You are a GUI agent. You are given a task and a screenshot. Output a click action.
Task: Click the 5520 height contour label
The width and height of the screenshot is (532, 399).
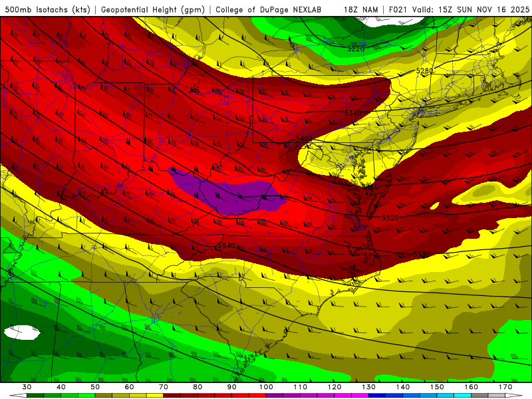pyautogui.click(x=390, y=217)
